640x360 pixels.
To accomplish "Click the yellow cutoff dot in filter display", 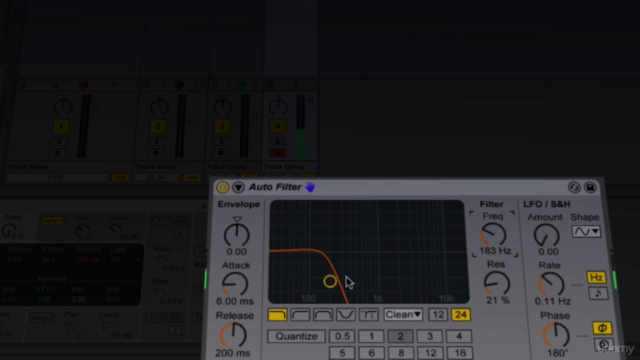I will tap(330, 281).
